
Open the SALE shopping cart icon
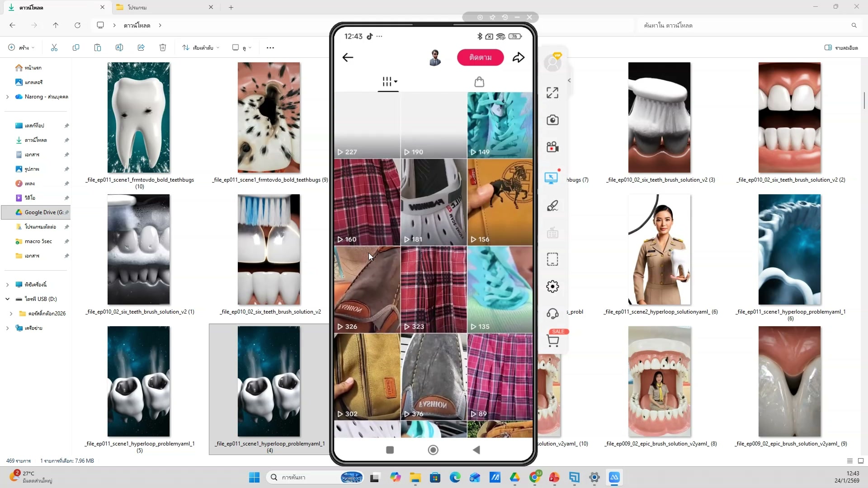553,341
